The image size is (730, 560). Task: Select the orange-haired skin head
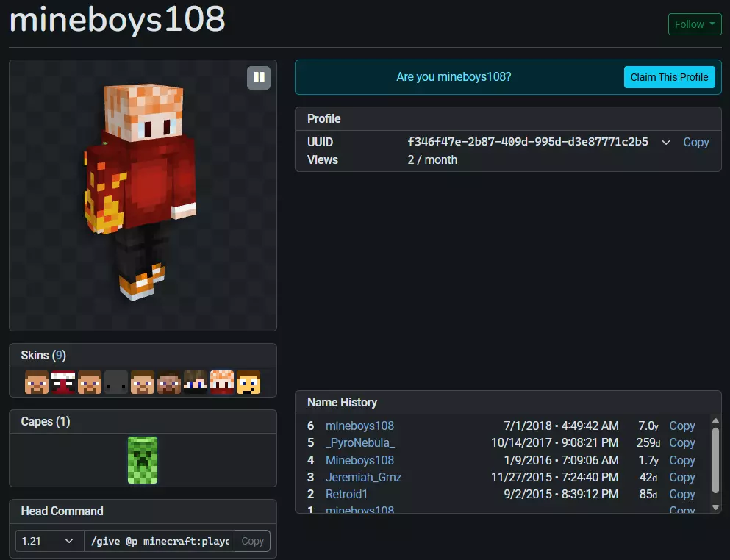[222, 382]
